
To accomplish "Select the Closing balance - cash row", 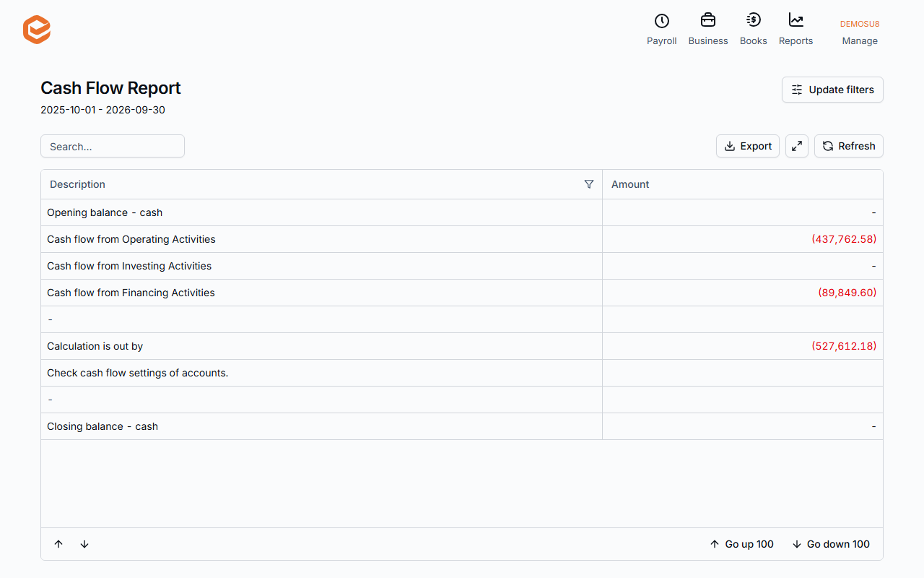I will tap(462, 426).
